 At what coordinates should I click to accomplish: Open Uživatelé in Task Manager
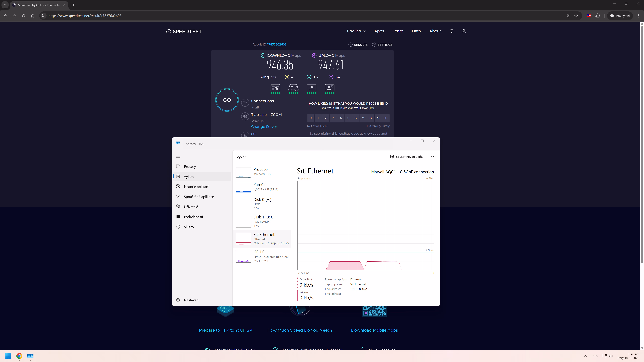[202, 207]
